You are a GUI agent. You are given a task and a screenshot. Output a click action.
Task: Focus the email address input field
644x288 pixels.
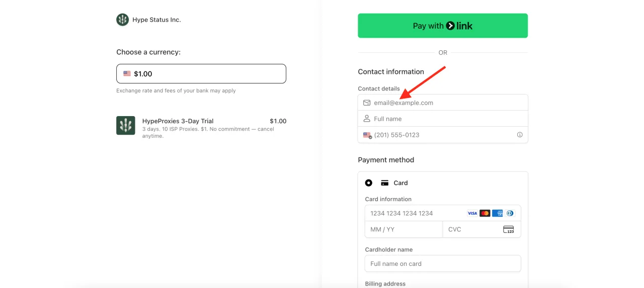tap(448, 103)
